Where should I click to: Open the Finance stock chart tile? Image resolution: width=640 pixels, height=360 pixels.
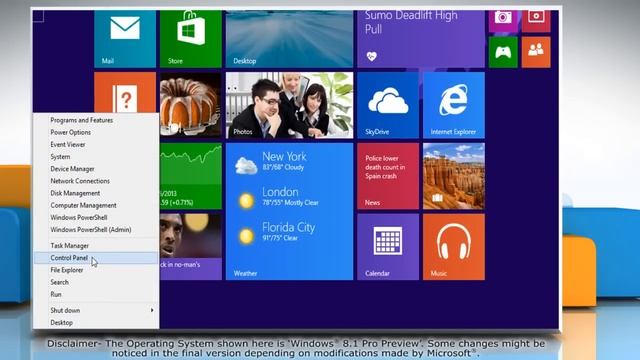191,176
